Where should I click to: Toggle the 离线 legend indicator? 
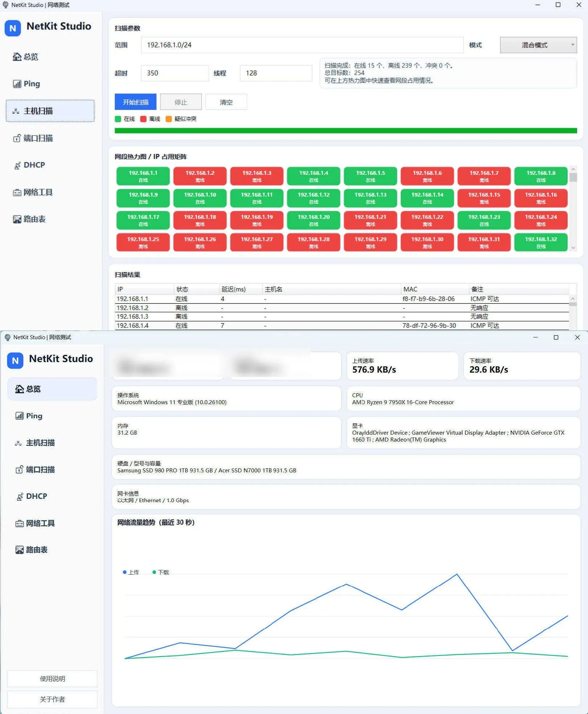tap(149, 119)
